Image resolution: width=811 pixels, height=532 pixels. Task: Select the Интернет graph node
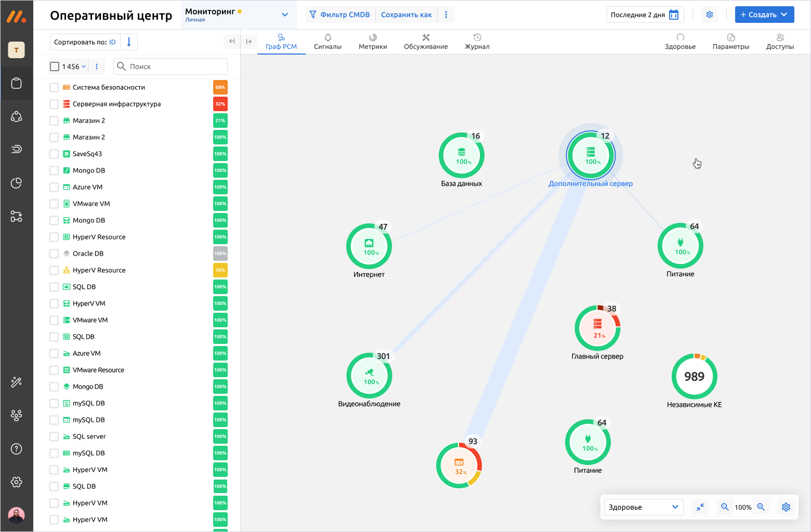click(x=369, y=246)
